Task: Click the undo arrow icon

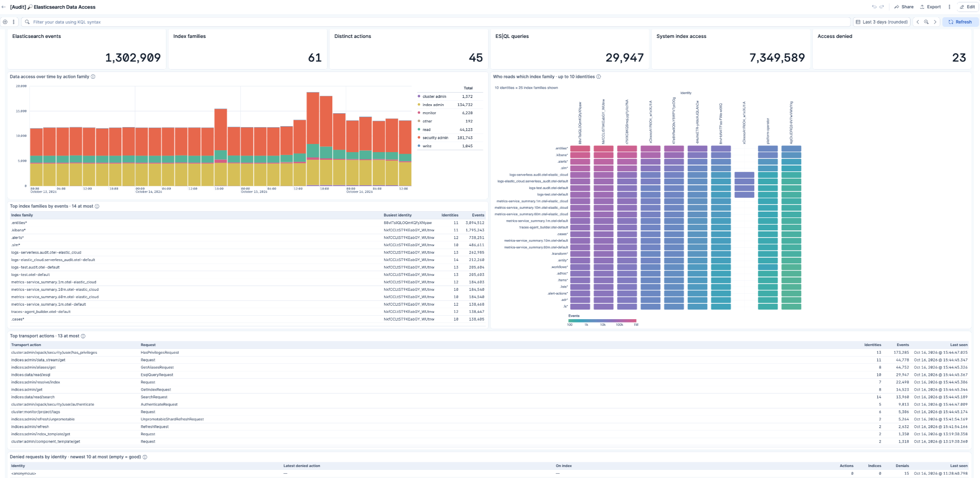Action: [x=874, y=7]
